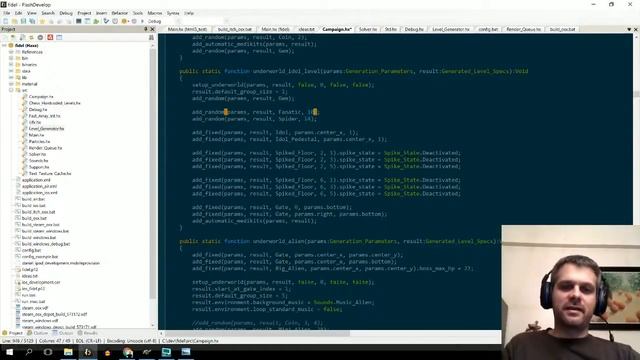Expand the material folder
The height and width of the screenshot is (360, 640).
pyautogui.click(x=11, y=84)
